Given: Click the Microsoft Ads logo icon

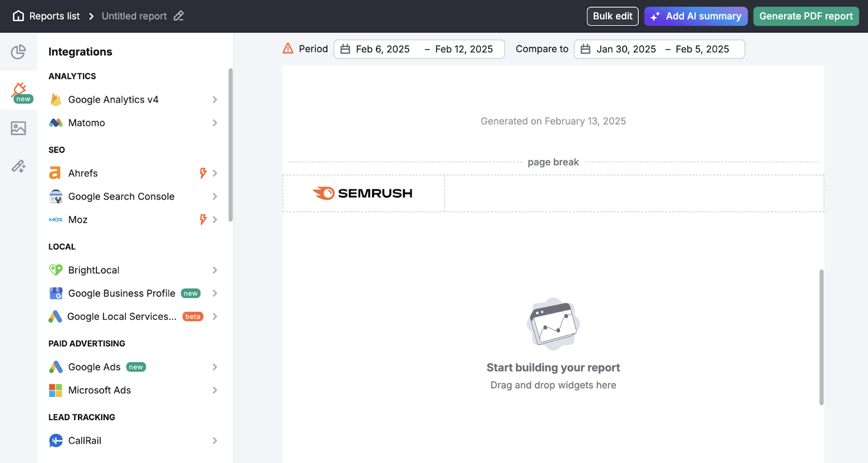Looking at the screenshot, I should coord(56,390).
